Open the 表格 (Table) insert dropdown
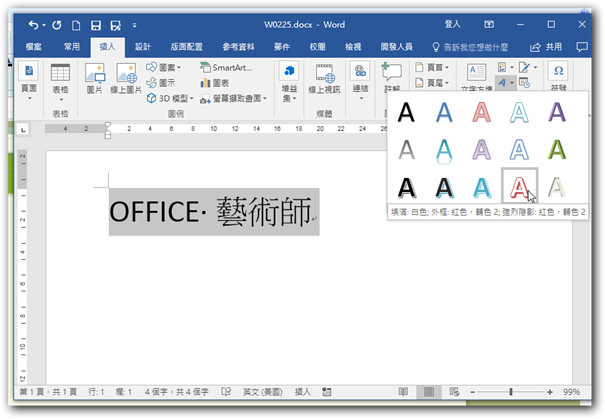The height and width of the screenshot is (419, 605). (60, 82)
